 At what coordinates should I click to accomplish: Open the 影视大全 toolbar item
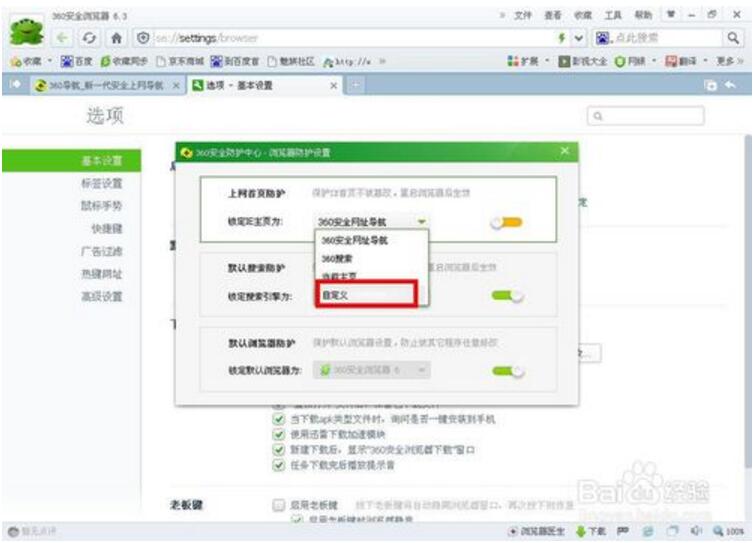coord(582,61)
